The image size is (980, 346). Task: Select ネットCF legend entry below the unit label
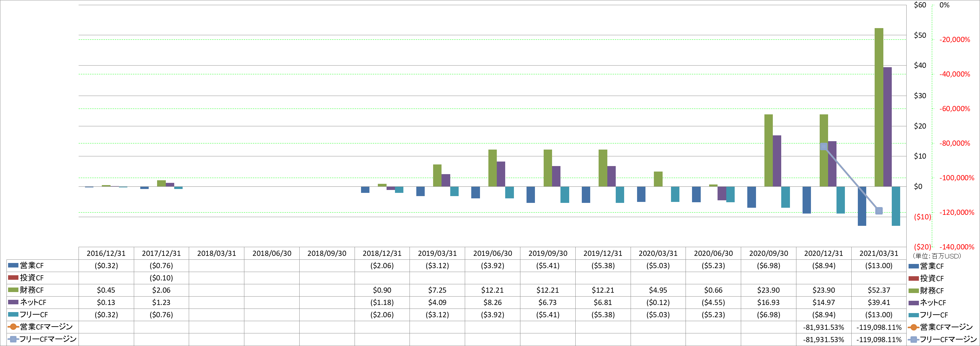click(x=928, y=303)
